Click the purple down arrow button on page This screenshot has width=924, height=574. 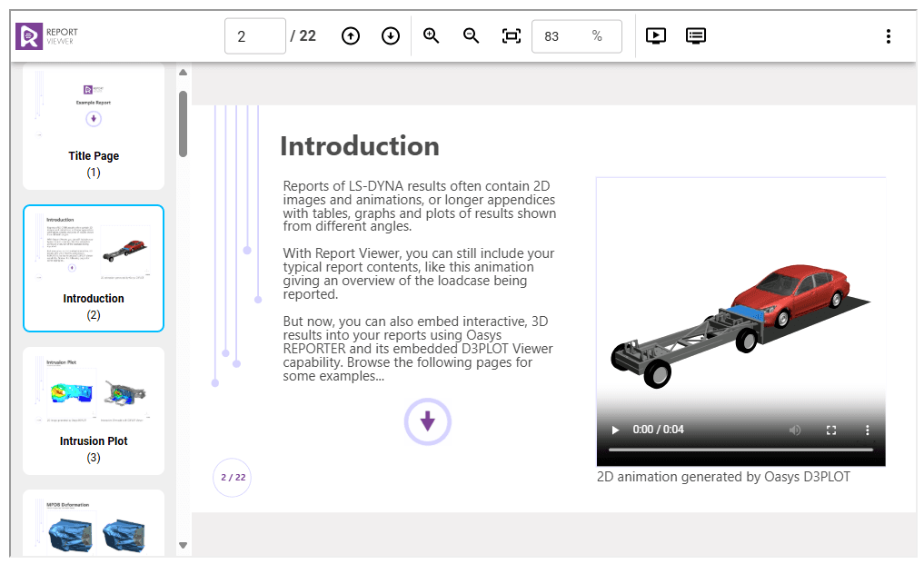click(x=428, y=421)
